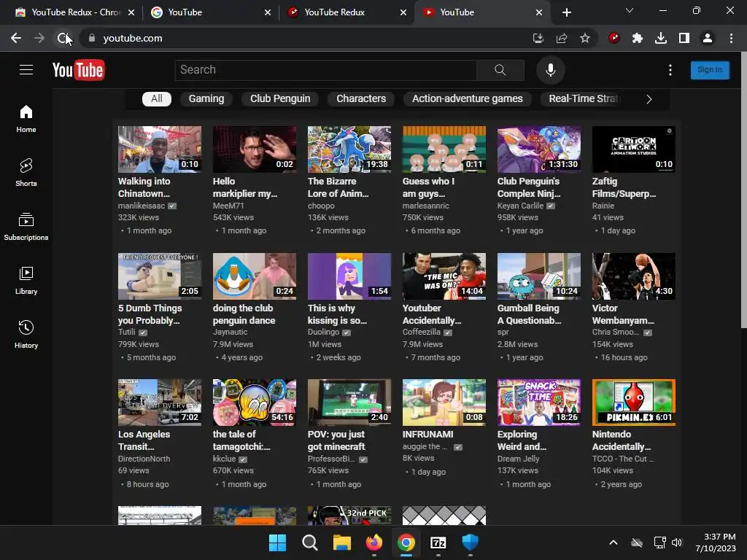Switch to the YouTube tab with Google icon
The width and height of the screenshot is (747, 560).
209,12
